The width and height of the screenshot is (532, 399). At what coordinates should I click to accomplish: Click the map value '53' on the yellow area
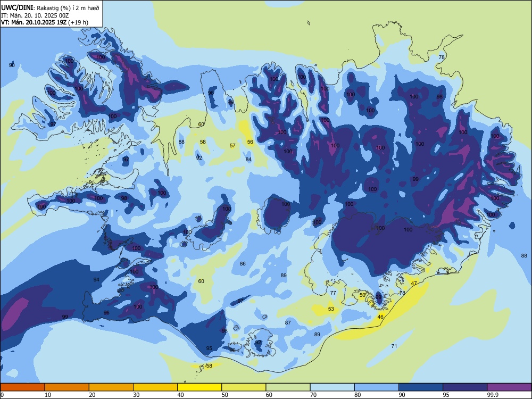tap(331, 309)
